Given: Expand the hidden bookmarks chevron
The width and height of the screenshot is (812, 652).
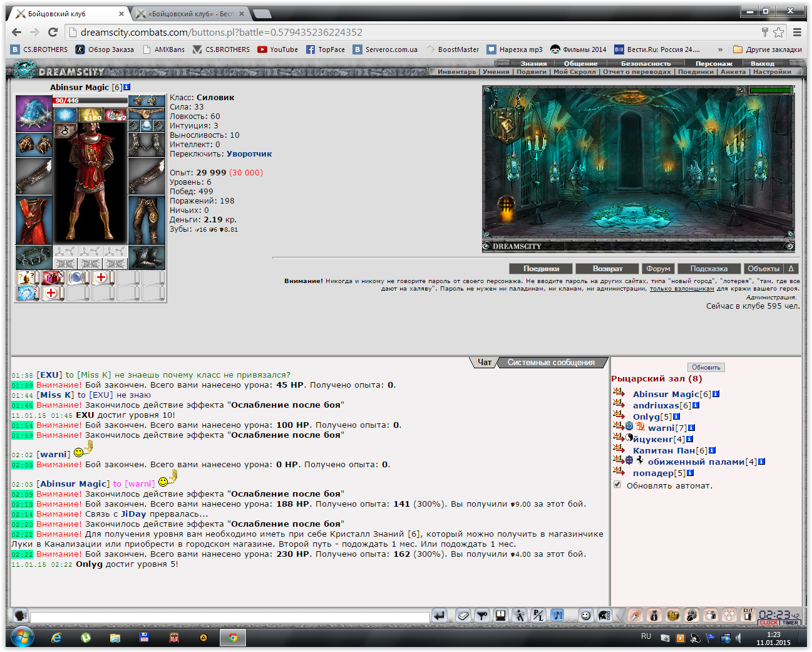Looking at the screenshot, I should pos(720,49).
